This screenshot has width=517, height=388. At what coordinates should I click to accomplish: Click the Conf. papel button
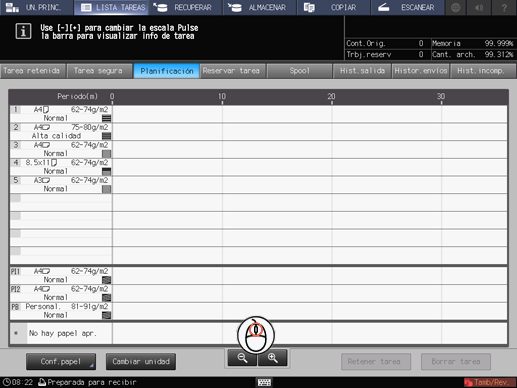point(61,362)
